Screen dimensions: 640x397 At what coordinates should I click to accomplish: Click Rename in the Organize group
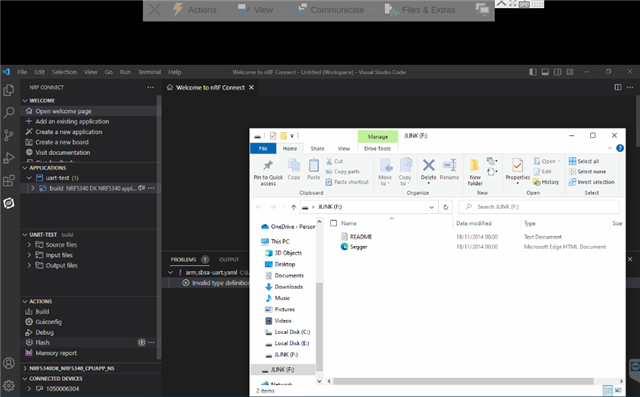point(449,169)
